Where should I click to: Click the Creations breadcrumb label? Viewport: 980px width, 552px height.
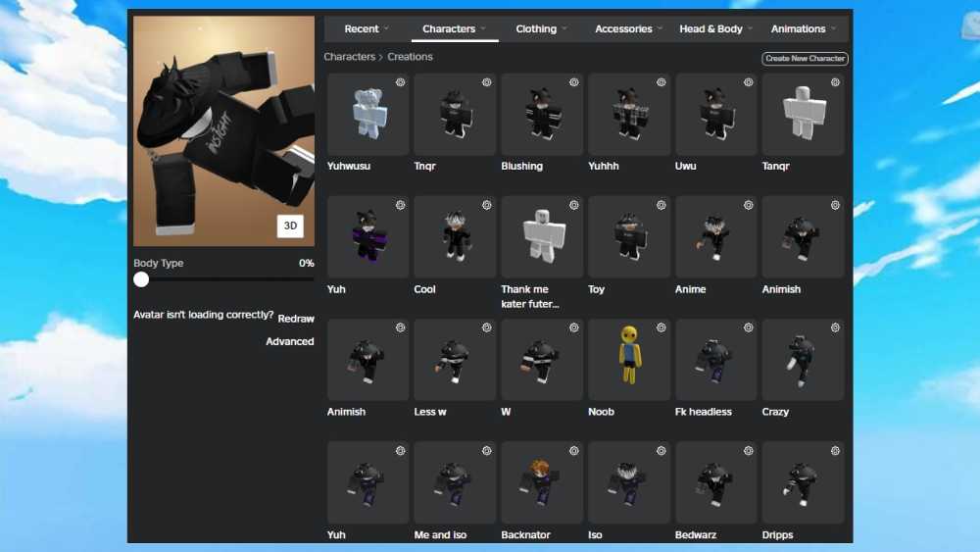click(410, 56)
